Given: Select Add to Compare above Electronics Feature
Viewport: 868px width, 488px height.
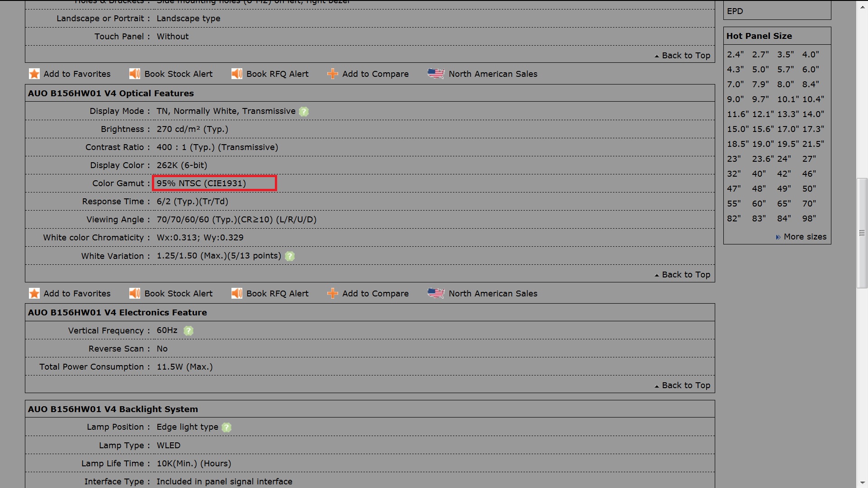Looking at the screenshot, I should (376, 293).
